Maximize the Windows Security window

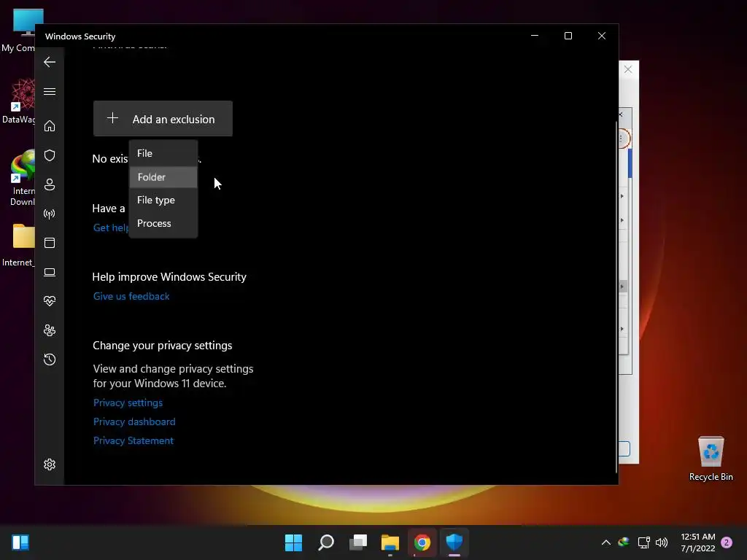[568, 36]
